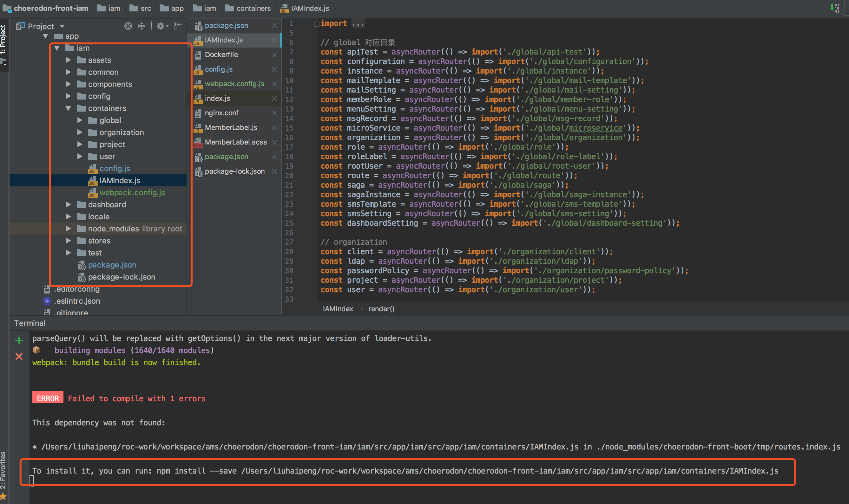Expand the components folder

pos(68,84)
